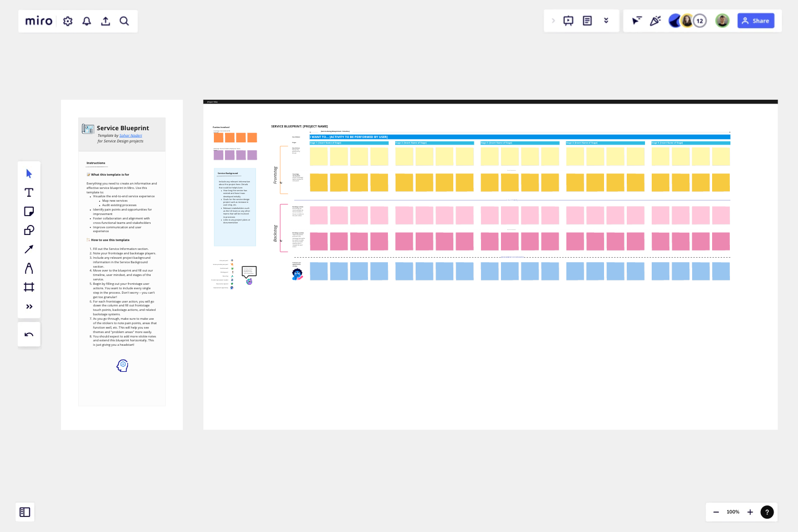Select the Frame tool
This screenshot has width=798, height=532.
click(x=29, y=287)
